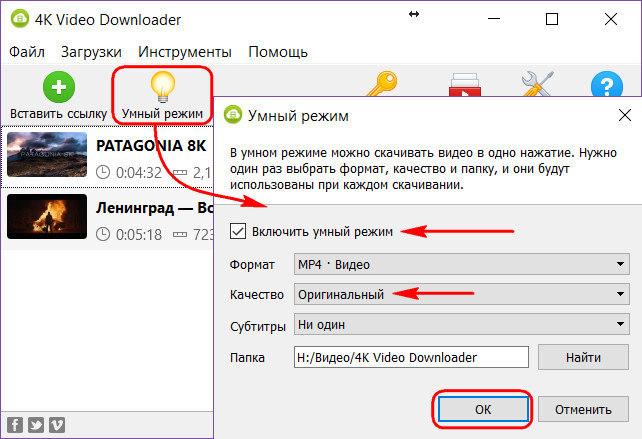Close the 4K Video Downloader main window
Screen dimensions: 642x439
click(611, 19)
